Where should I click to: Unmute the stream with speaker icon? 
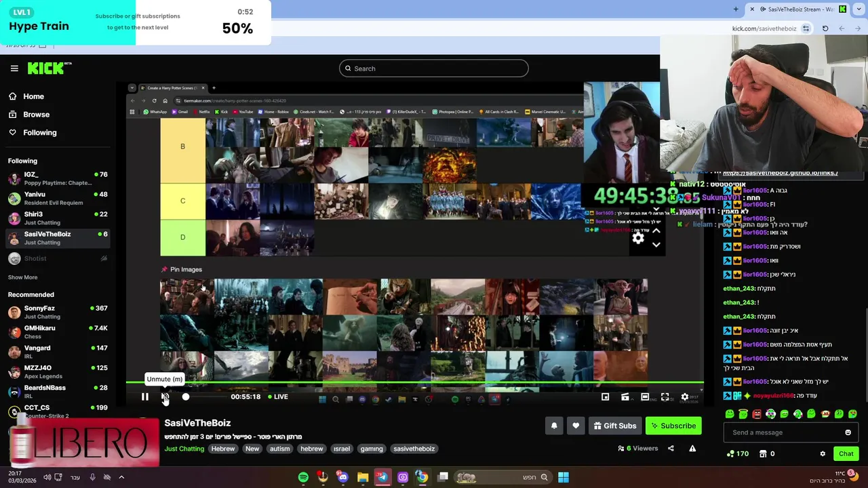pos(165,397)
